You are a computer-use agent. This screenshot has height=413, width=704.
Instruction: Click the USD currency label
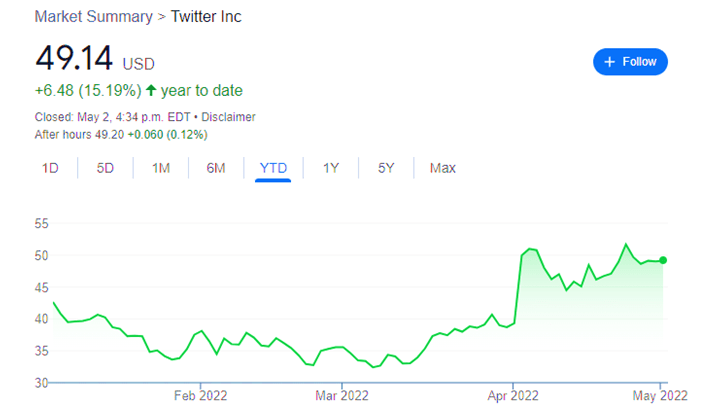(x=138, y=64)
